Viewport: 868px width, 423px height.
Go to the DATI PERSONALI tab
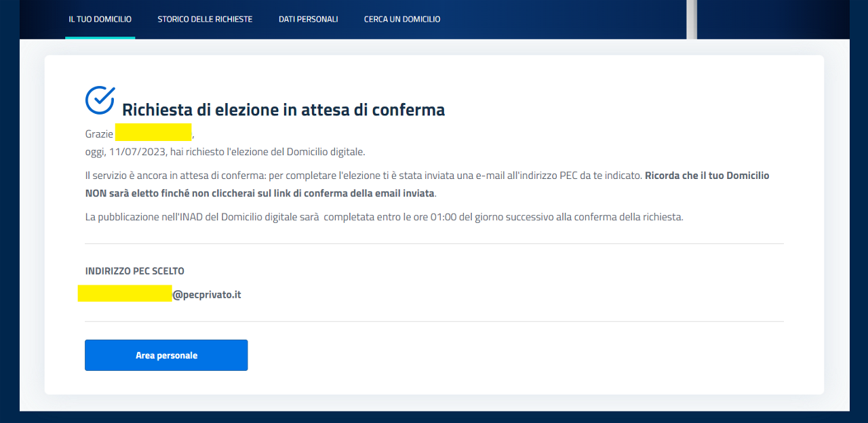pos(308,19)
